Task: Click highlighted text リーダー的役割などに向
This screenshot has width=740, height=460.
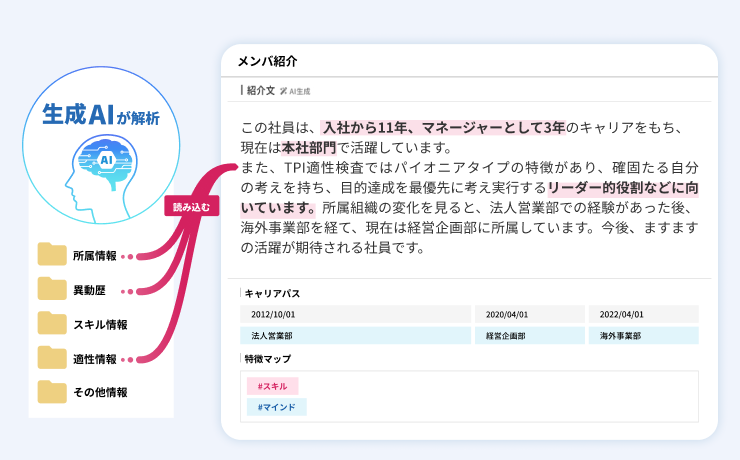Action: point(623,187)
